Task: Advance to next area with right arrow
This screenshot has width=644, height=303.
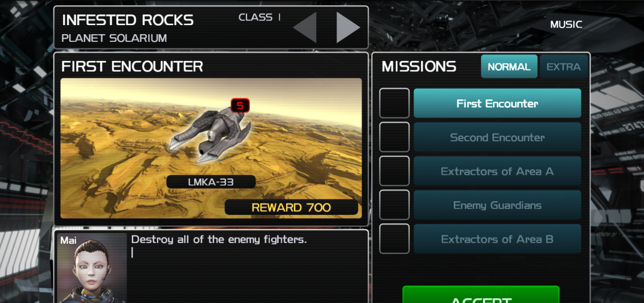Action: [x=348, y=27]
